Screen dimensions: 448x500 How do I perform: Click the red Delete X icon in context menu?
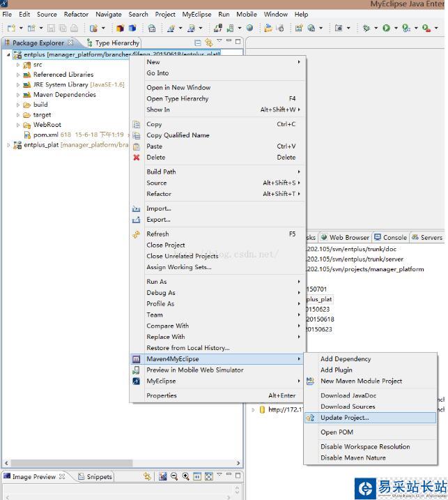137,157
